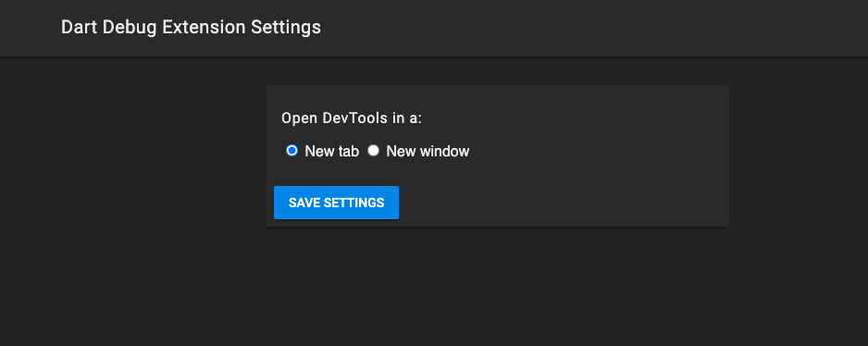Click the "New tab" label text
Viewport: 868px width, 346px height.
(331, 151)
